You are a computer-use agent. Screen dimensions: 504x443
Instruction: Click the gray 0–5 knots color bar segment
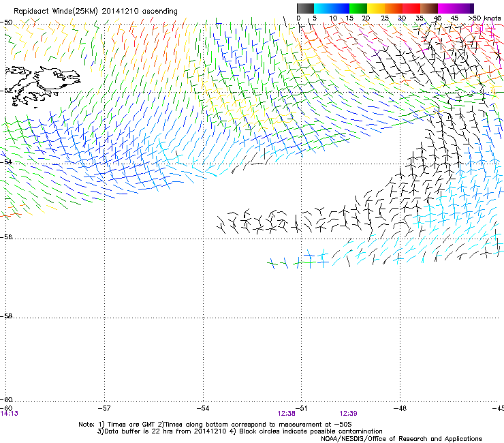(305, 8)
